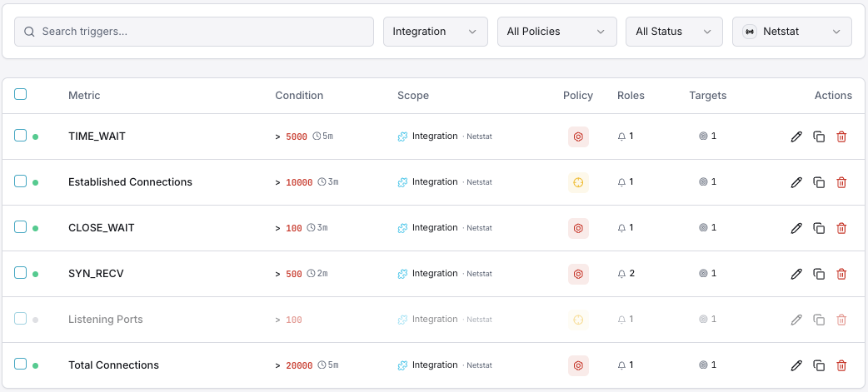868x392 pixels.
Task: Tick the Total Connections row checkbox
Action: (21, 364)
